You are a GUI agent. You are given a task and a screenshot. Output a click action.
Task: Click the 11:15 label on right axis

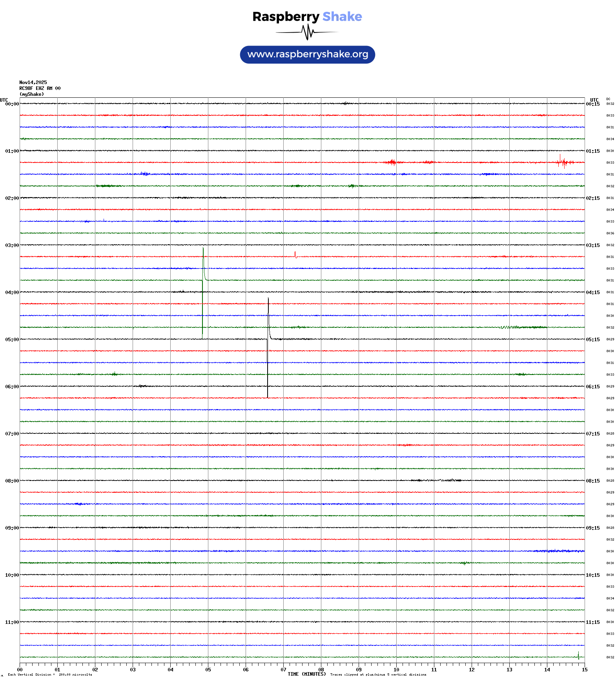point(592,622)
